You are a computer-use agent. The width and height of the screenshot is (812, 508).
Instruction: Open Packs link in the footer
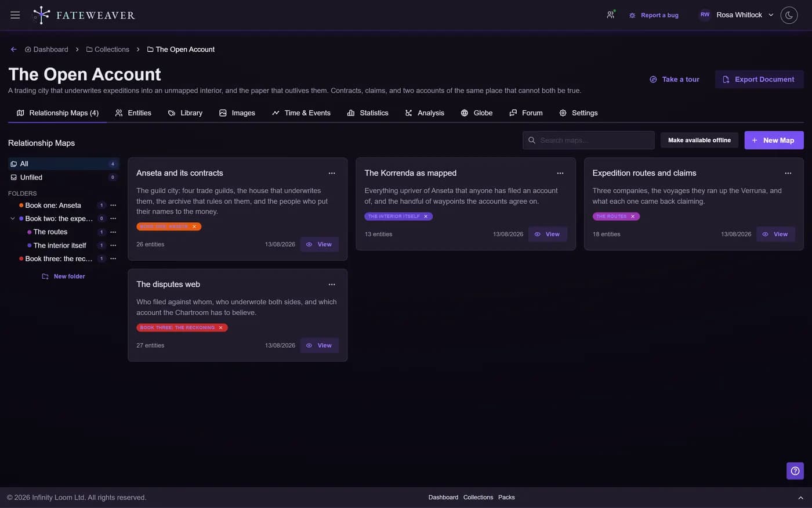(x=506, y=498)
